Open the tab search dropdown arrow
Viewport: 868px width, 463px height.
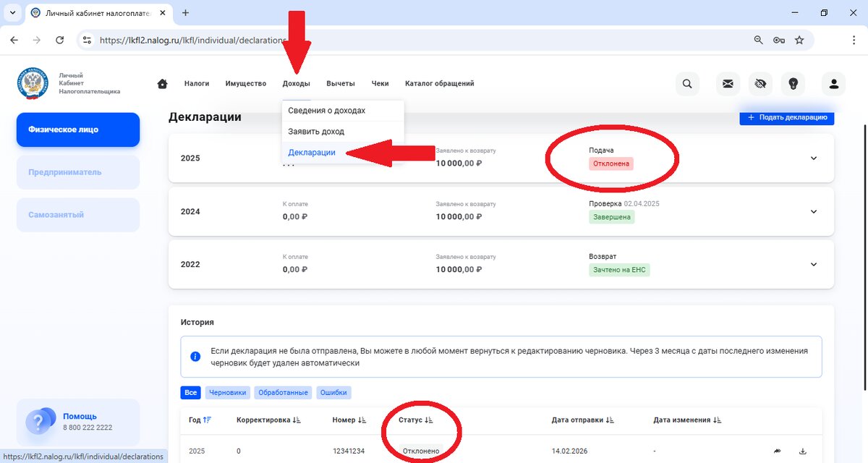pyautogui.click(x=12, y=13)
